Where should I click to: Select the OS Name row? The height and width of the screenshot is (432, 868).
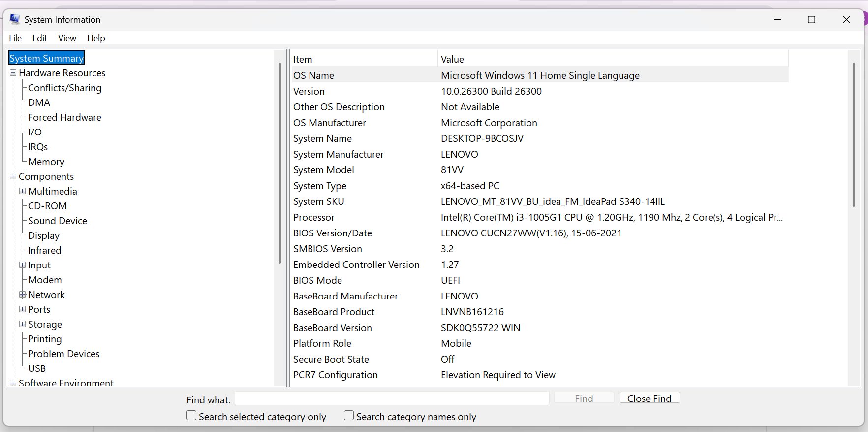(540, 75)
